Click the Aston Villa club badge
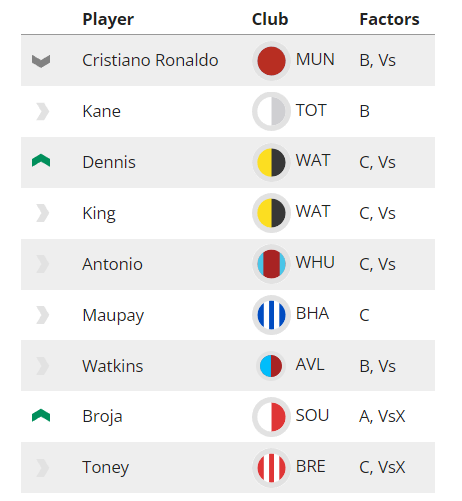Image resolution: width=462 pixels, height=501 pixels. pyautogui.click(x=271, y=366)
